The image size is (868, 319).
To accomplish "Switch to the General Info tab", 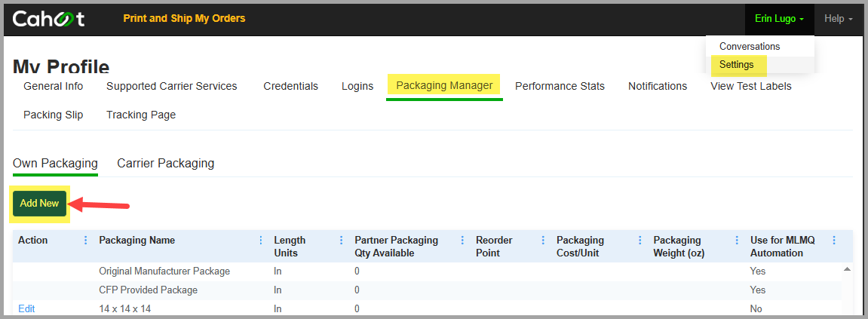I will (x=53, y=87).
